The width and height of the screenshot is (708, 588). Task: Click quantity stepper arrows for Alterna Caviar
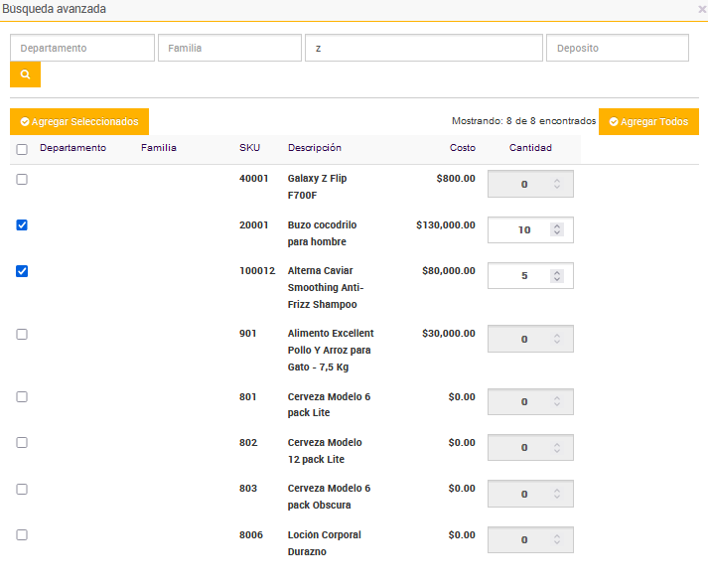[557, 275]
